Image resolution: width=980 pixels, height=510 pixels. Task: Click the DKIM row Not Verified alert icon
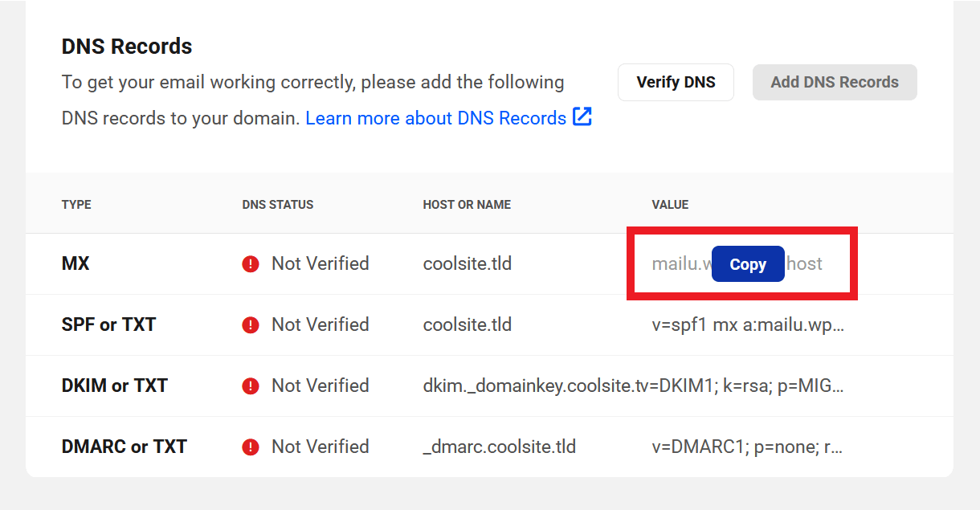(251, 386)
